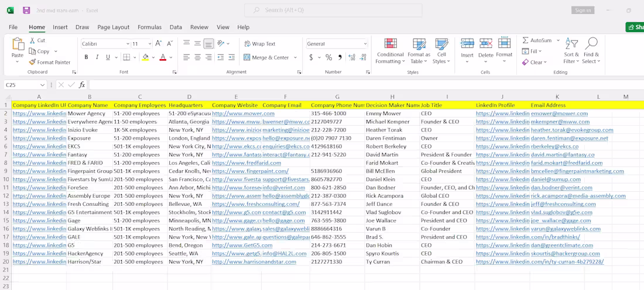The width and height of the screenshot is (644, 290).
Task: Toggle Italic formatting
Action: (x=97, y=57)
